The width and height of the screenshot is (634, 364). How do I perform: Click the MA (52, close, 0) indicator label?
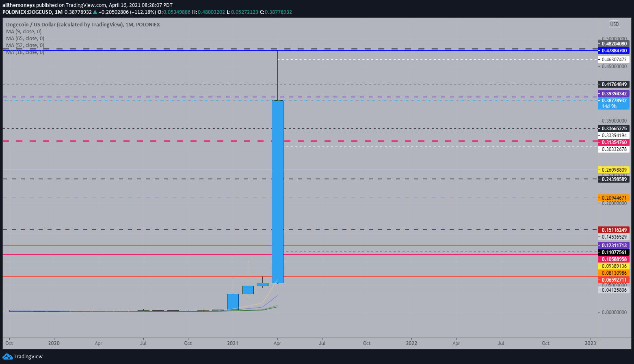pyautogui.click(x=25, y=45)
